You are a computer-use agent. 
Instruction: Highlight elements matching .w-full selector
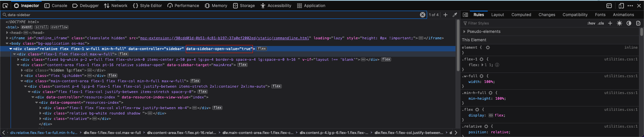pyautogui.click(x=481, y=76)
